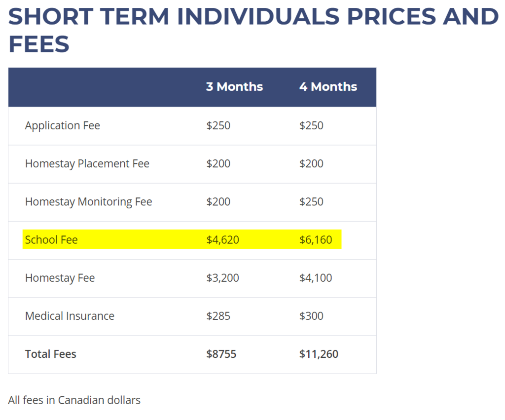Click the page heading about short term prices
This screenshot has width=505, height=420.
click(x=252, y=31)
